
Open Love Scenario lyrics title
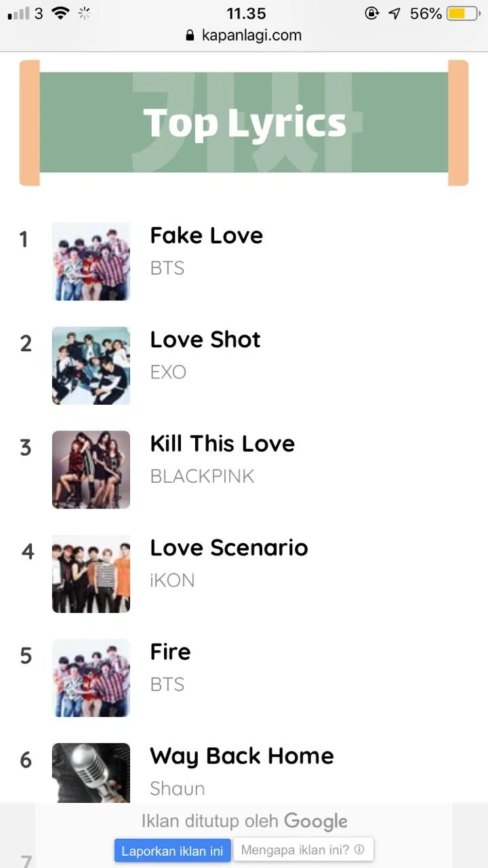(228, 547)
